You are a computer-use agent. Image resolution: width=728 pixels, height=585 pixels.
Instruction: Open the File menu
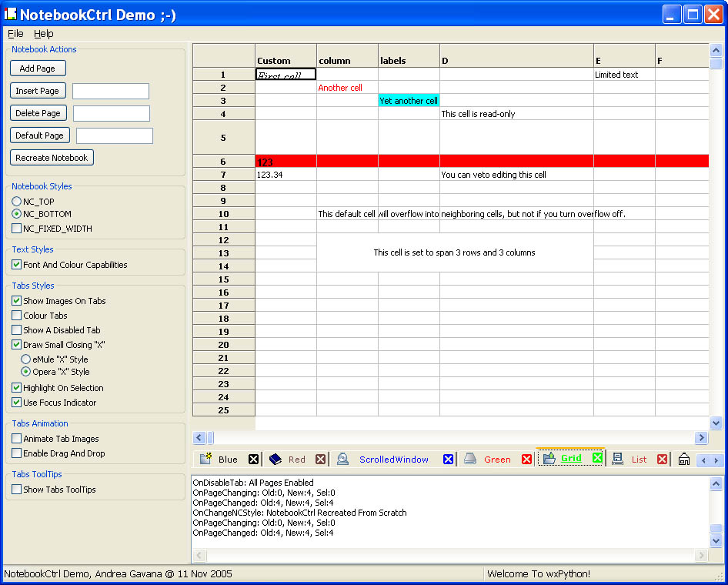[15, 34]
